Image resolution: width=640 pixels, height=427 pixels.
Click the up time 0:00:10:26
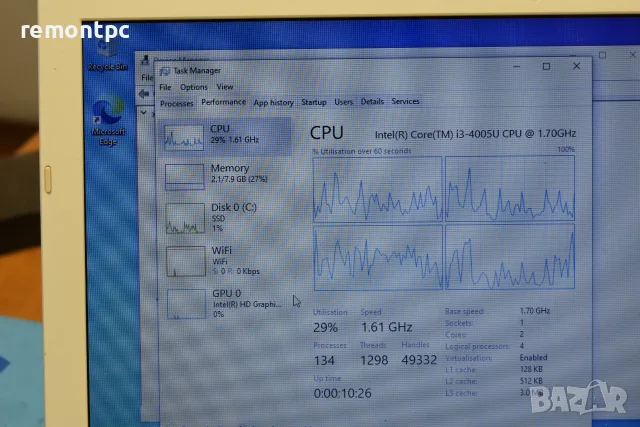pos(342,394)
